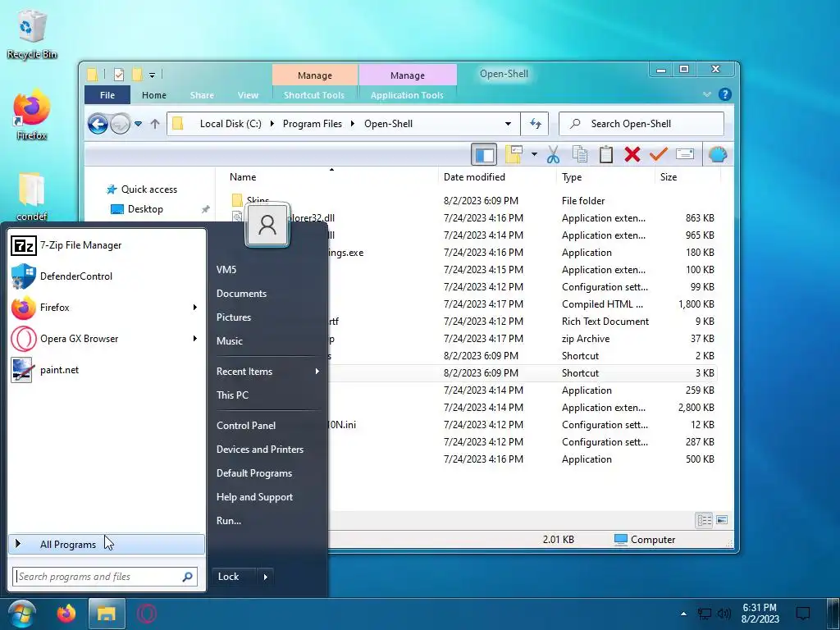
Task: Click the Lock button
Action: [234, 577]
